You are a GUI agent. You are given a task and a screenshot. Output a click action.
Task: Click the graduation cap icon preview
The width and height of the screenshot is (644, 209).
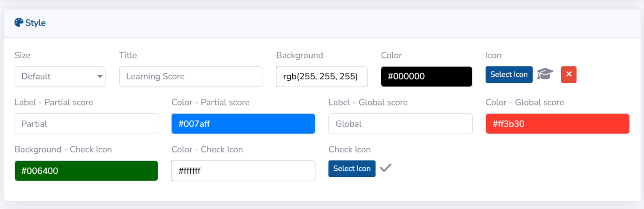click(x=545, y=74)
